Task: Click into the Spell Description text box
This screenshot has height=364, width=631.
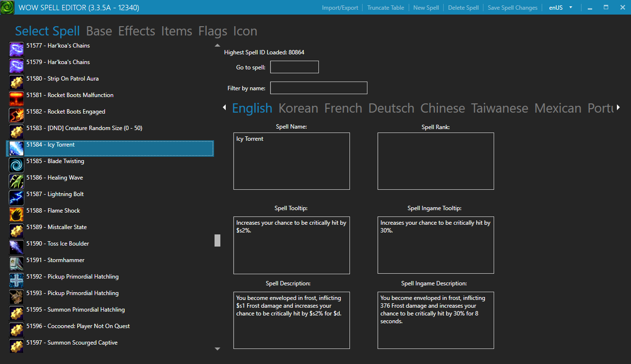Action: point(292,320)
